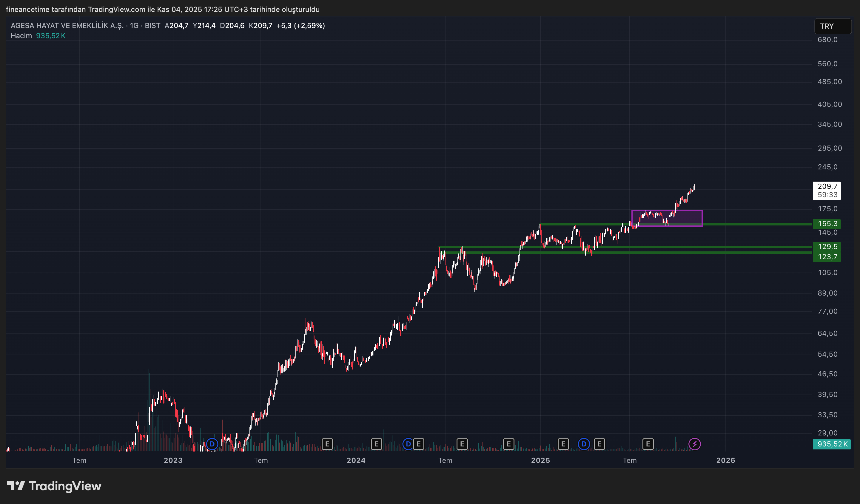Viewport: 860px width, 504px height.
Task: Click the Hacim volume indicator legend
Action: 21,36
